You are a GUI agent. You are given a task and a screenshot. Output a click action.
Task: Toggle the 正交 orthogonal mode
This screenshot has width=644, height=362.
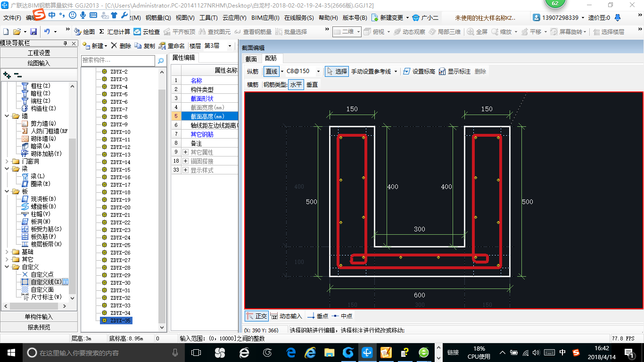(x=256, y=316)
